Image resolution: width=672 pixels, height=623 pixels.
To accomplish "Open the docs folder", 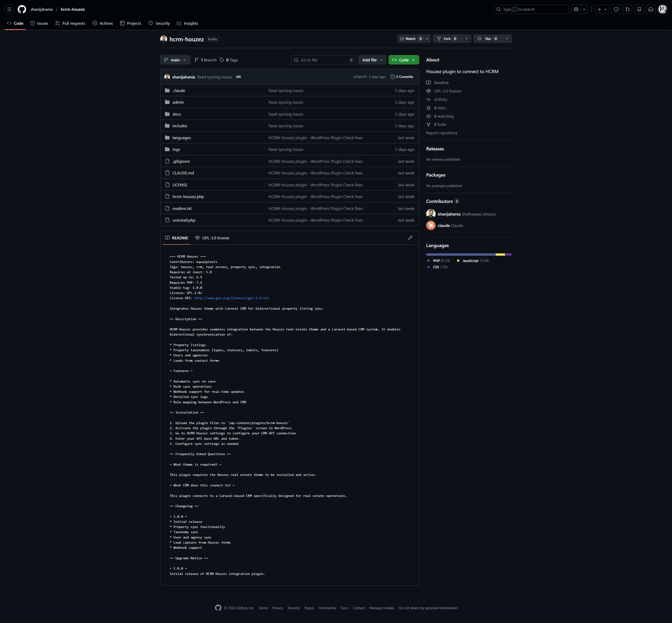I will (x=176, y=114).
